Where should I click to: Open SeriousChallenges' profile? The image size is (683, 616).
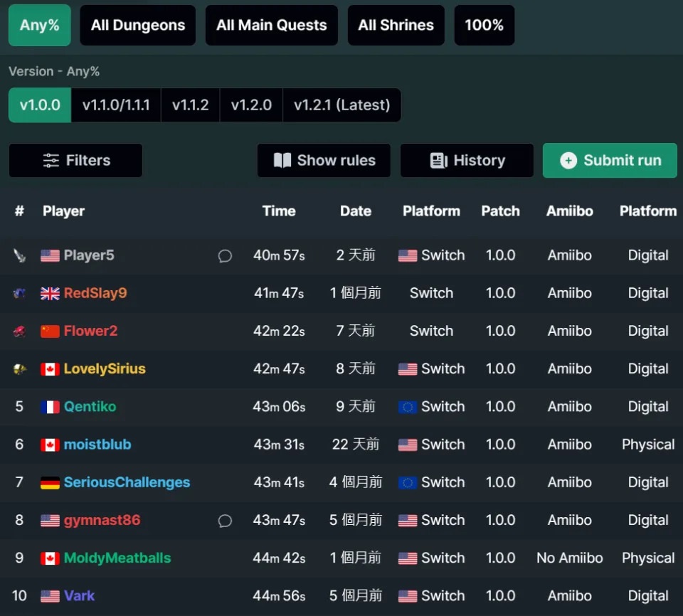pos(127,483)
